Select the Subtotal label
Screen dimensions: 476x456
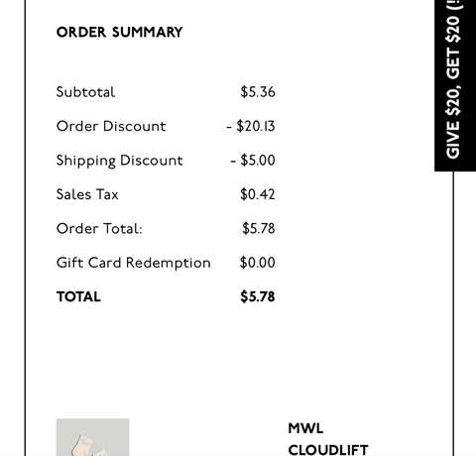[85, 92]
